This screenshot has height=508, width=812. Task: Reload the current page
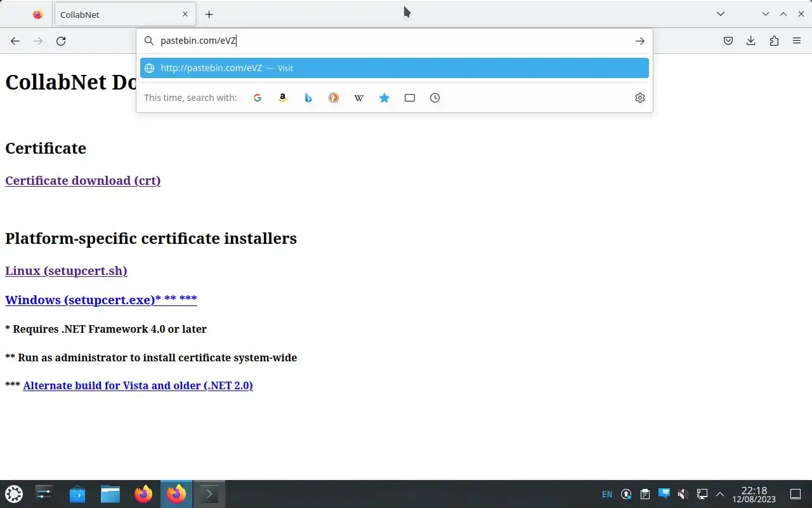[x=61, y=41]
